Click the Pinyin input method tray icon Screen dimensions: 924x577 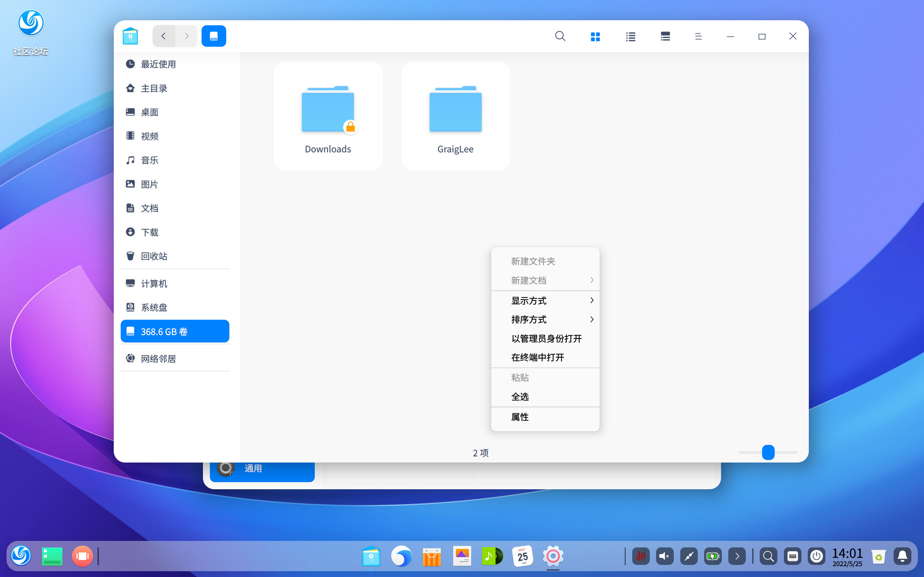point(641,556)
